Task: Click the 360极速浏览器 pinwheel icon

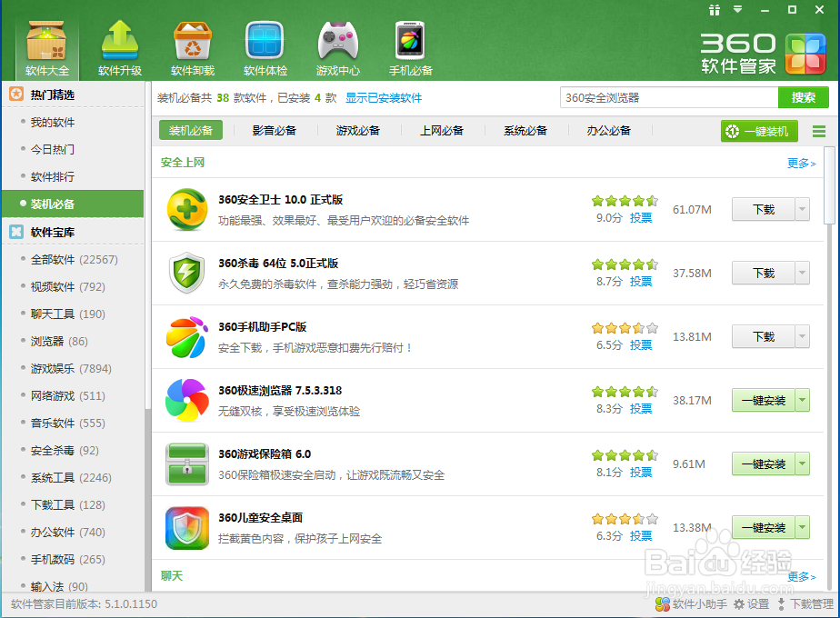Action: (187, 401)
